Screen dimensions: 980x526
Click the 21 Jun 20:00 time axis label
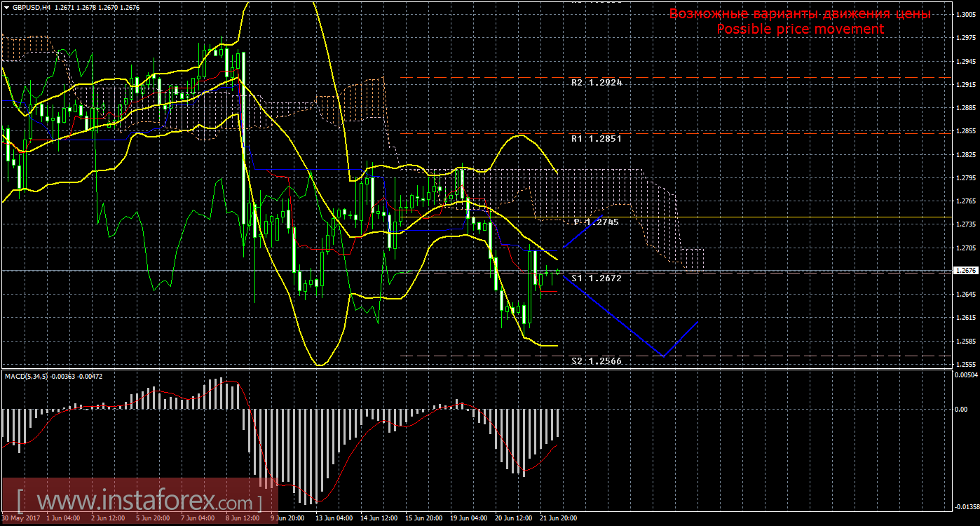tap(560, 518)
